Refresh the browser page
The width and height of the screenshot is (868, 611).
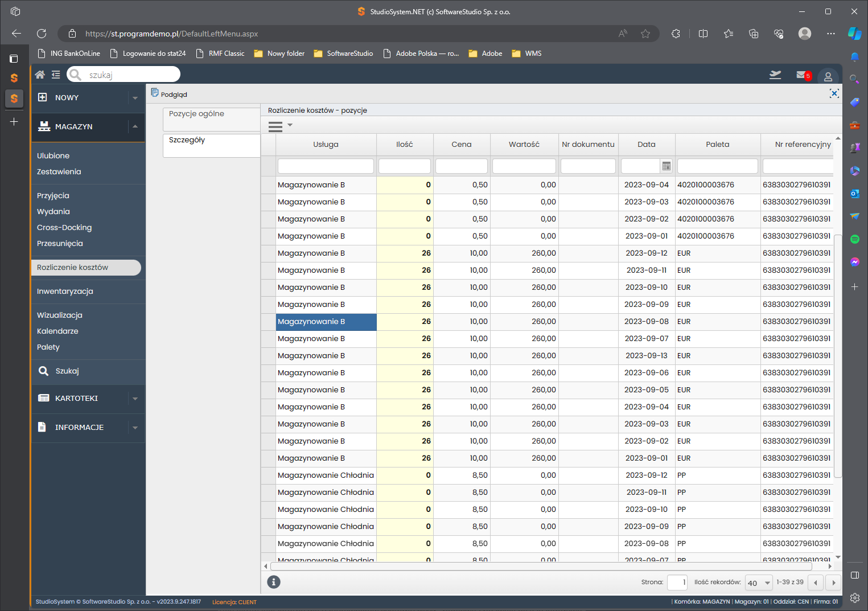point(42,34)
